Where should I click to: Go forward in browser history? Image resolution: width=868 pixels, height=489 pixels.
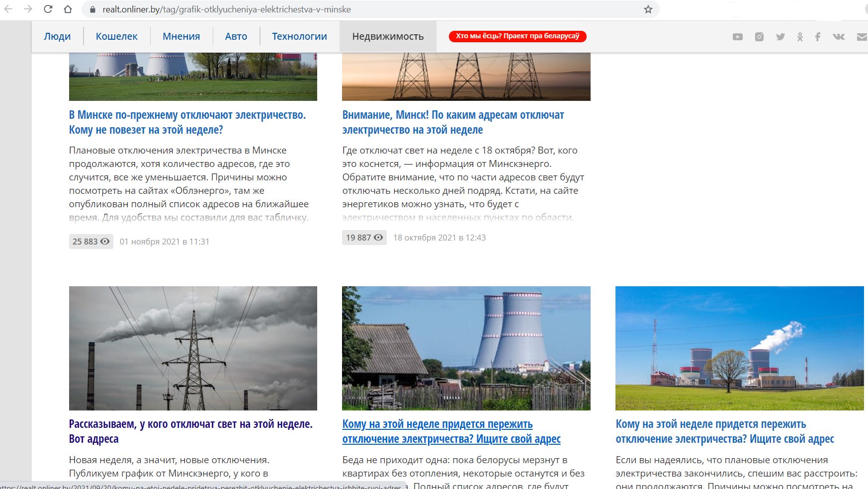click(28, 9)
